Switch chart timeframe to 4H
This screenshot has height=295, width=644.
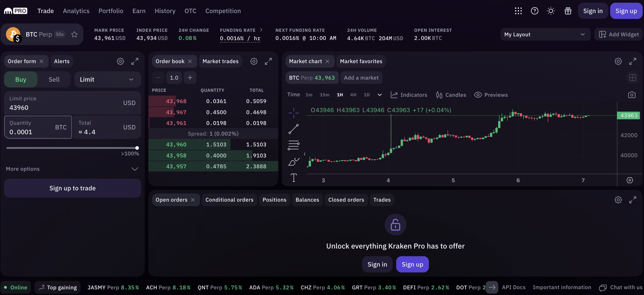(x=353, y=95)
